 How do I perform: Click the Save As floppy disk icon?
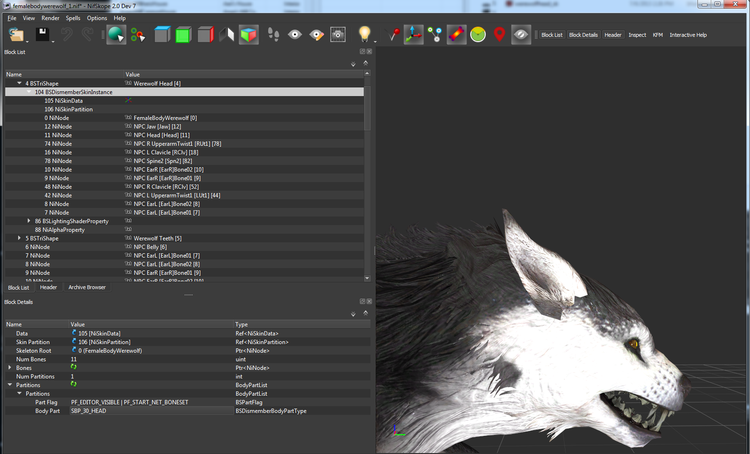pyautogui.click(x=42, y=34)
